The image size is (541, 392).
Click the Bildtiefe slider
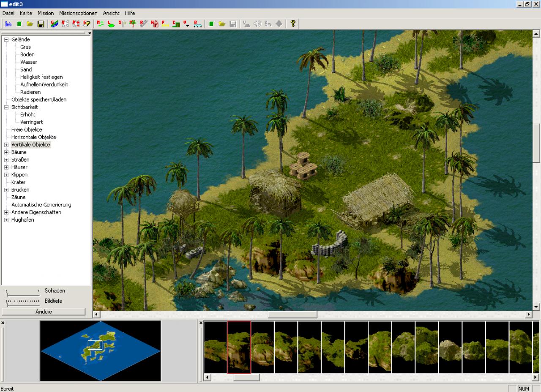click(x=22, y=302)
